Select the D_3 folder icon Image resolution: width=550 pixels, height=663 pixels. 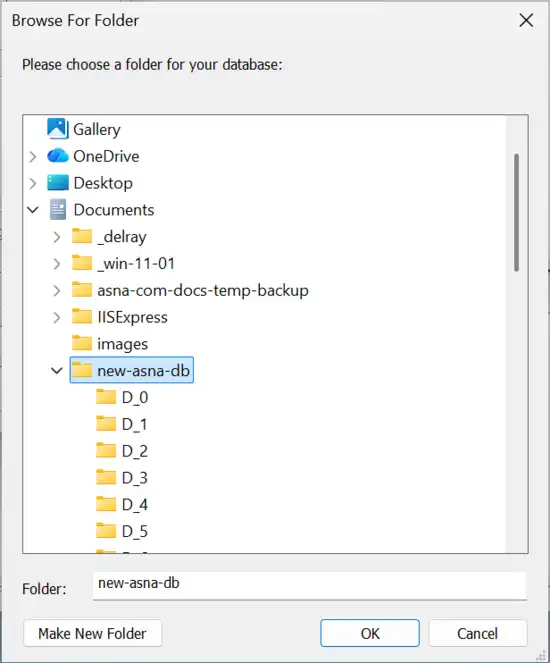106,477
